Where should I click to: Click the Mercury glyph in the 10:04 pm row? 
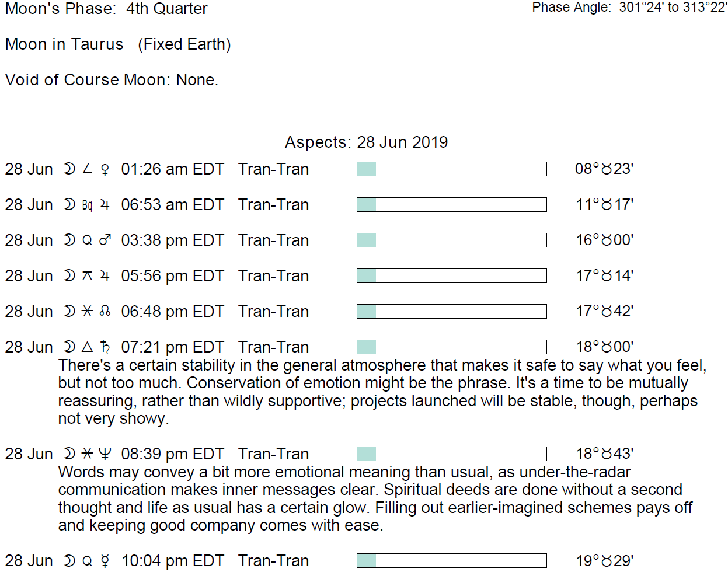105,561
